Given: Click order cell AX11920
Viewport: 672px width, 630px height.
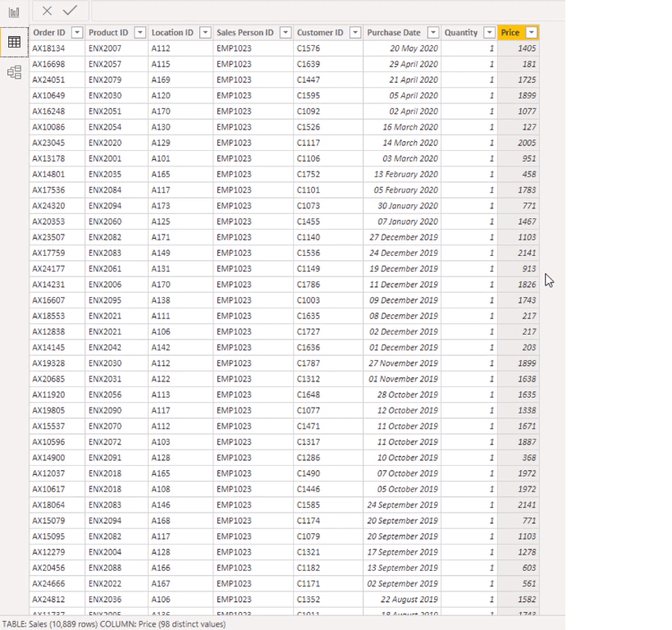Looking at the screenshot, I should 57,395.
